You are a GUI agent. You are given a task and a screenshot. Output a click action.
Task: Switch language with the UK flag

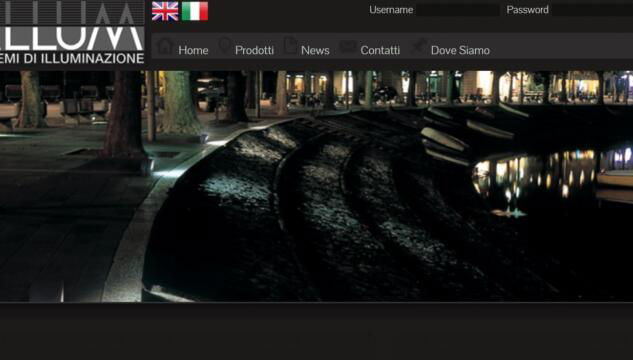(165, 11)
